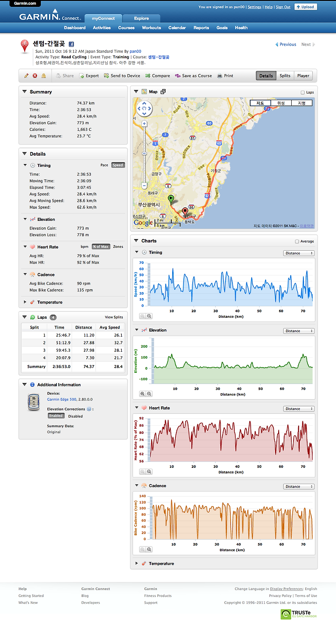Viewport: 336px width, 644px height.
Task: Go to the Previous activity
Action: (x=286, y=44)
